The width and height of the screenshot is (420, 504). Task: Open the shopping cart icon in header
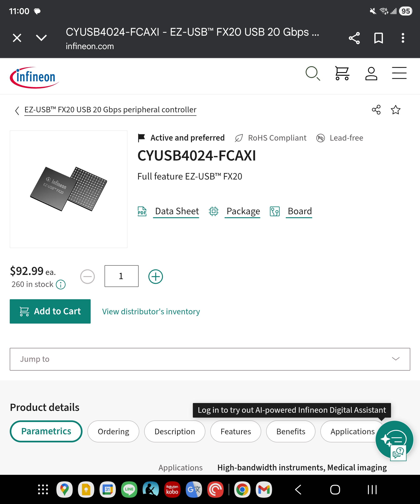tap(342, 73)
